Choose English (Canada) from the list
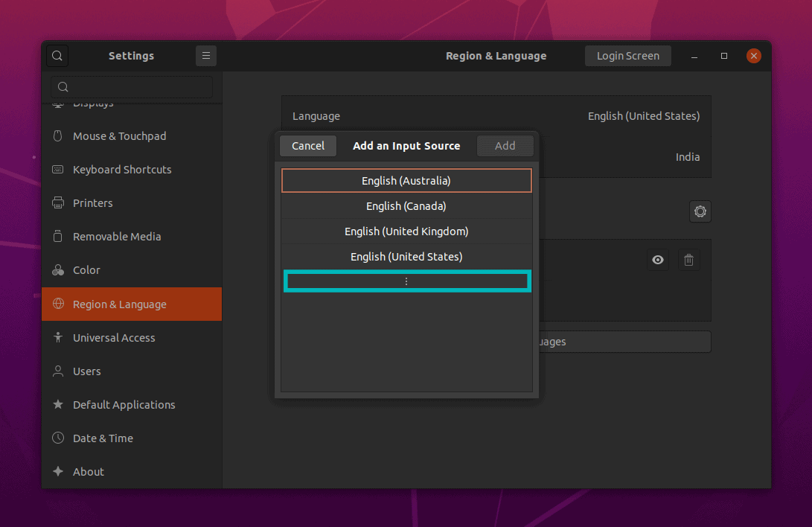 (406, 206)
